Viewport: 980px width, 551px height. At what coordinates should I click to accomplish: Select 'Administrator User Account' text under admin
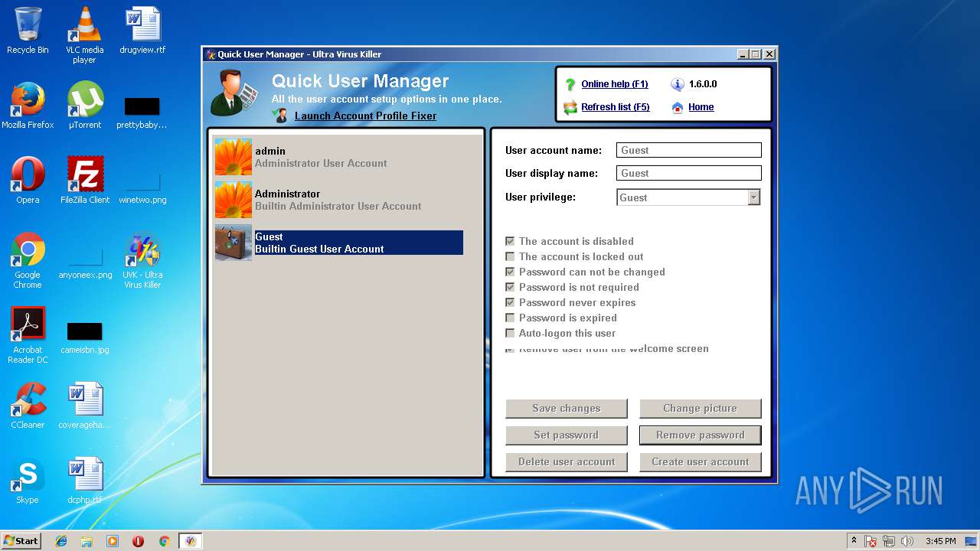pos(321,163)
